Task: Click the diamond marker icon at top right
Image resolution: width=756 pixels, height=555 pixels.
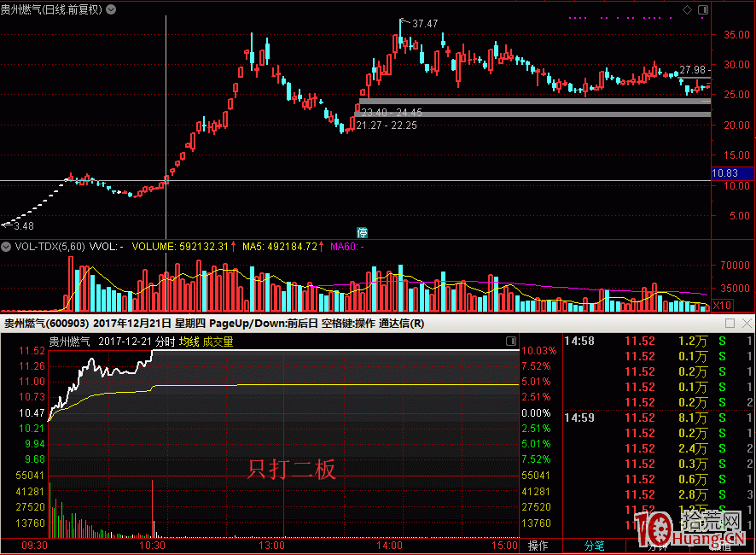Action: point(687,9)
